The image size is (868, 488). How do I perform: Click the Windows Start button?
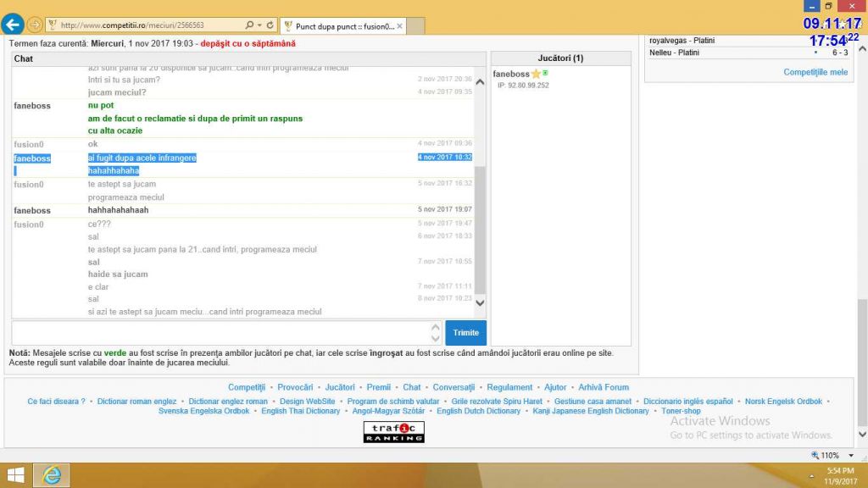tap(15, 475)
